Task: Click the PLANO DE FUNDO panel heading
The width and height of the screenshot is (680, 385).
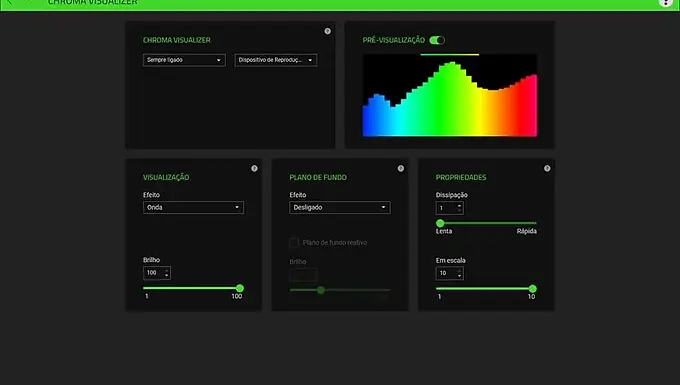Action: tap(318, 177)
